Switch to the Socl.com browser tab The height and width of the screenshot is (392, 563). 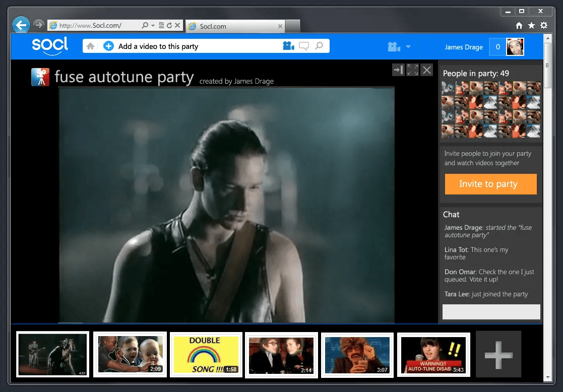tap(235, 26)
